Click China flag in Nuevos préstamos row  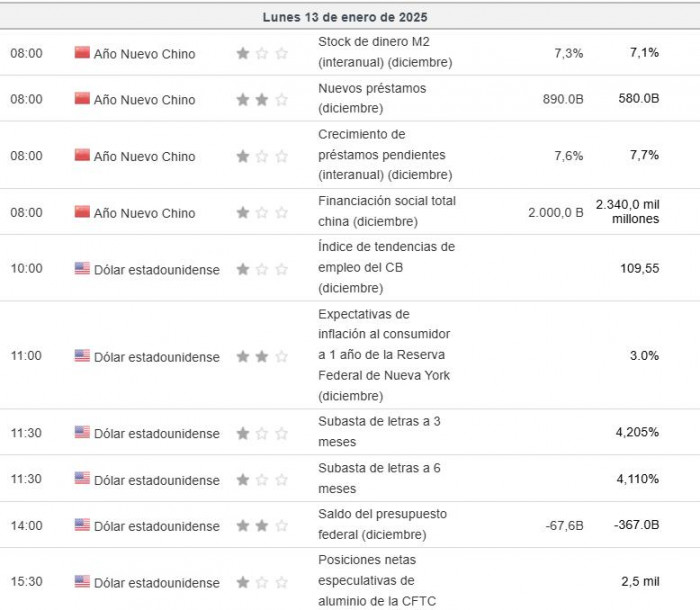click(82, 98)
